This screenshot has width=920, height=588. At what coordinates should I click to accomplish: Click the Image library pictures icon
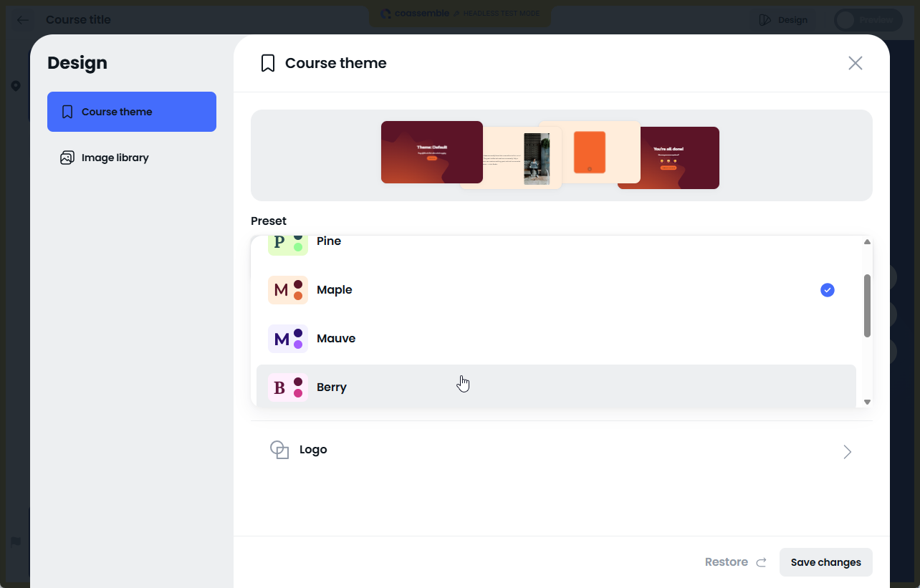tap(67, 158)
